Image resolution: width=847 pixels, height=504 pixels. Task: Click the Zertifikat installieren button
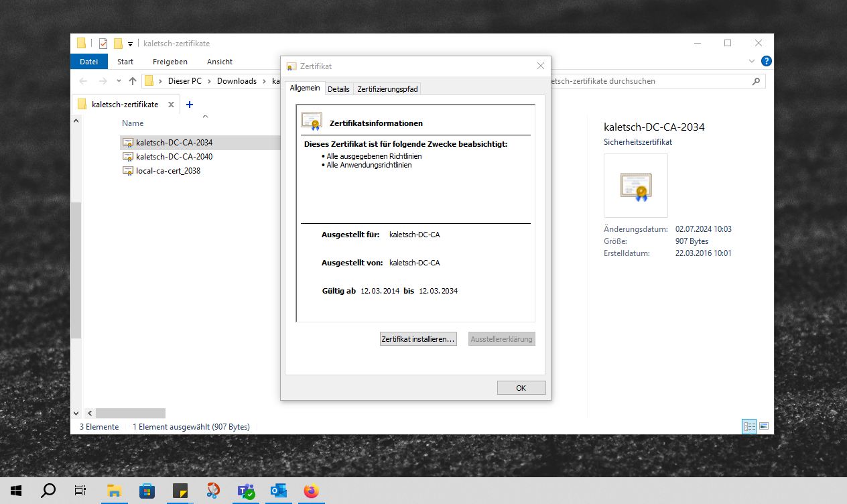[x=418, y=339]
